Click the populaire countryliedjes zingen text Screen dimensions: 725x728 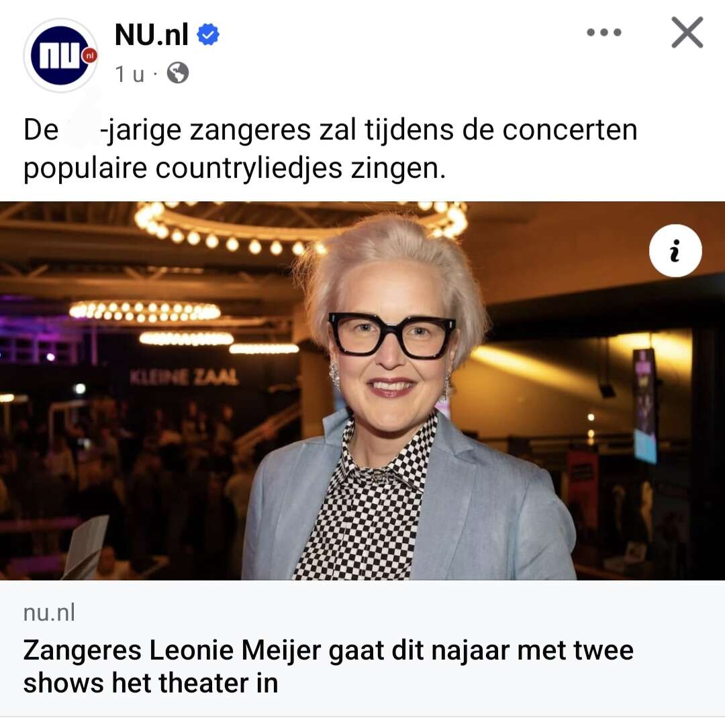(x=234, y=168)
